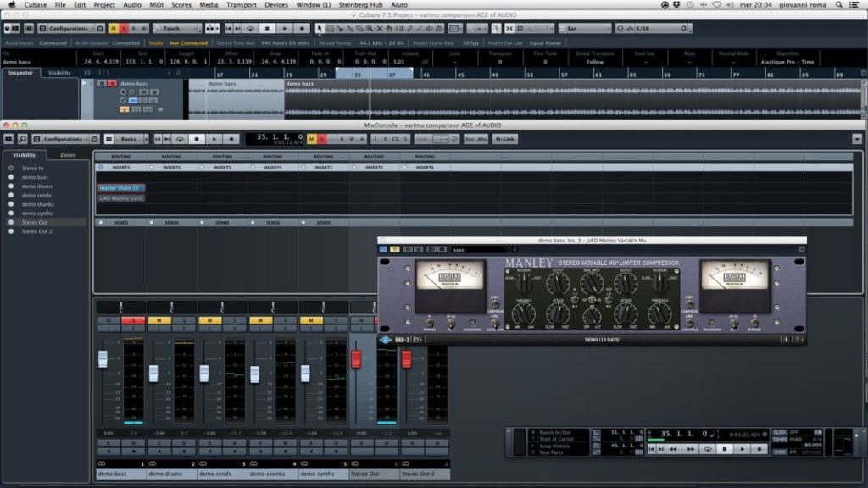The image size is (868, 488).
Task: Mute the demo bass channel
Action: 106,320
